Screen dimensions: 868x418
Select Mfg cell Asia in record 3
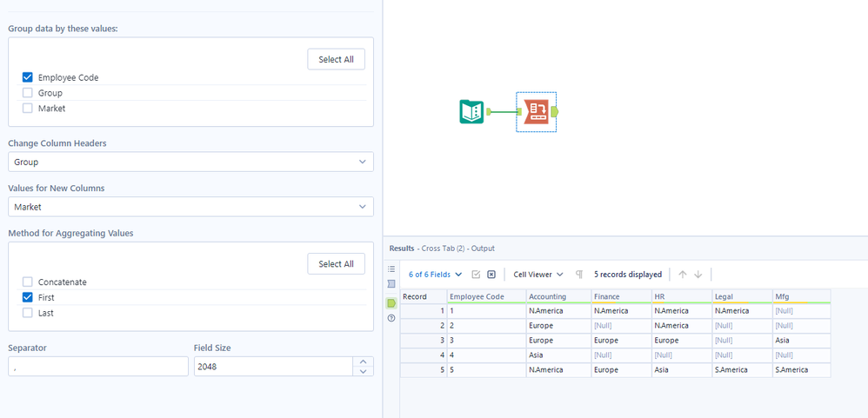tap(802, 341)
